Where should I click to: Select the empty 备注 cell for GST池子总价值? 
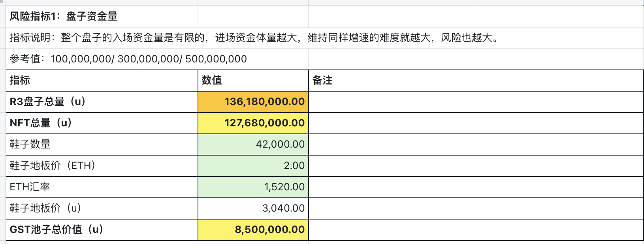click(476, 230)
